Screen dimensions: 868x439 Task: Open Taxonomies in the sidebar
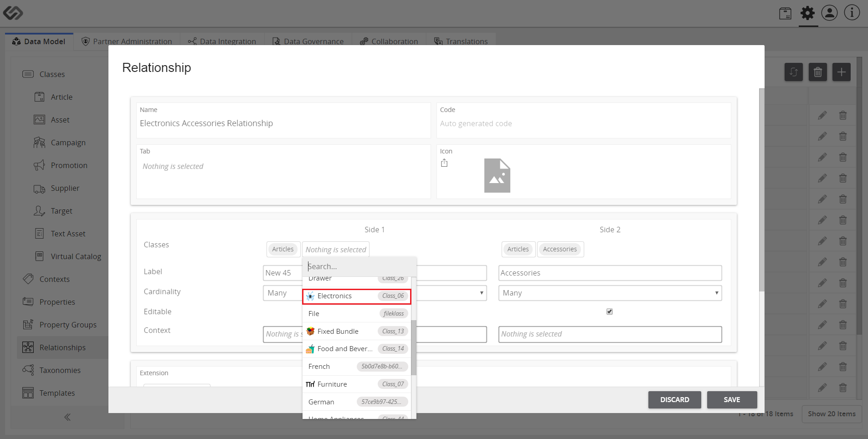[x=60, y=370]
